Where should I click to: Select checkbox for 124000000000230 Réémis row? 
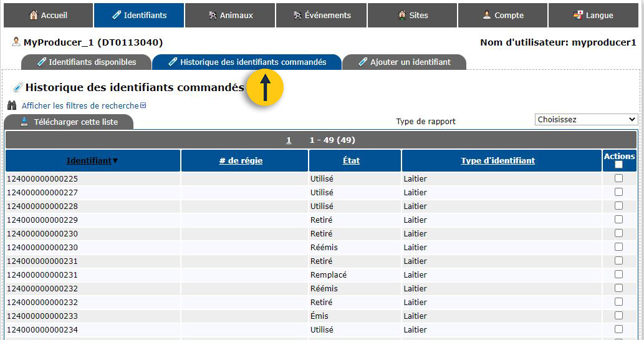(618, 246)
